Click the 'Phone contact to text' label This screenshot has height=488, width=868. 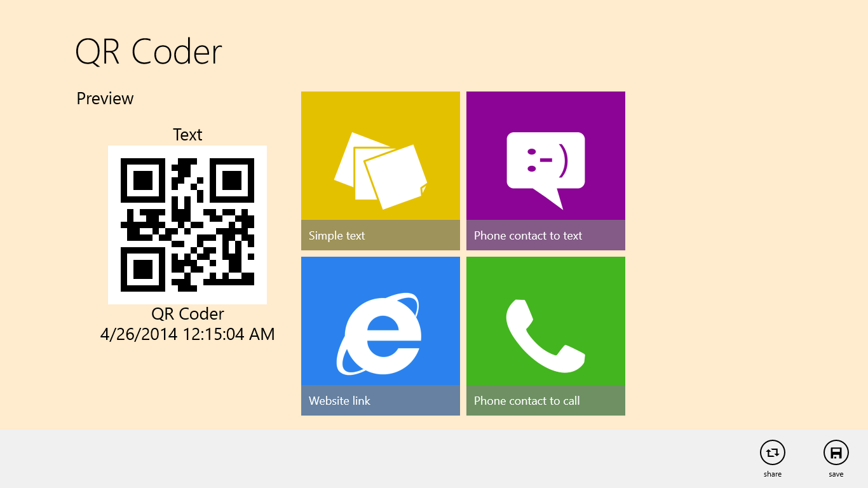coord(528,236)
